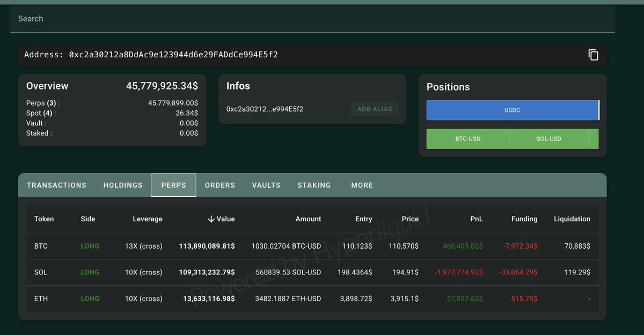
Task: Click the Add Alias button
Action: (375, 109)
